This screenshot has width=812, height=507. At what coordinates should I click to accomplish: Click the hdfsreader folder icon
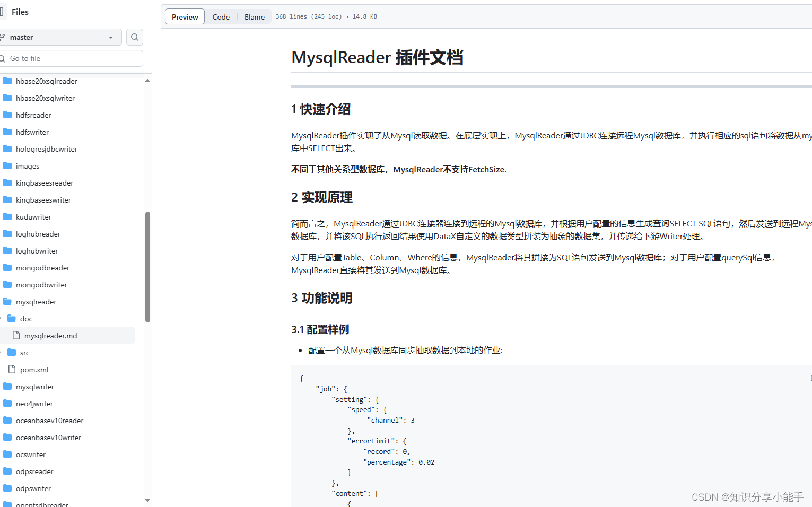[7, 115]
